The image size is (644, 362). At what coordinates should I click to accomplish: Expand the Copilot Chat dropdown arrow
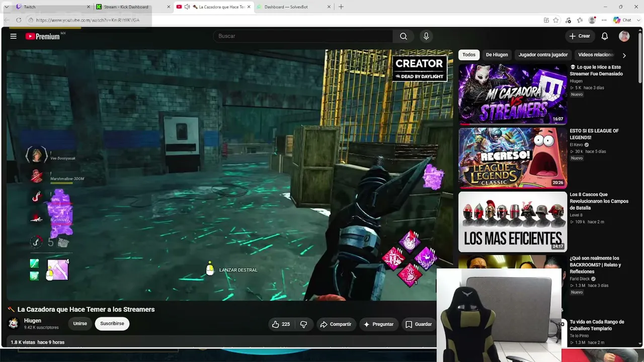[637, 20]
